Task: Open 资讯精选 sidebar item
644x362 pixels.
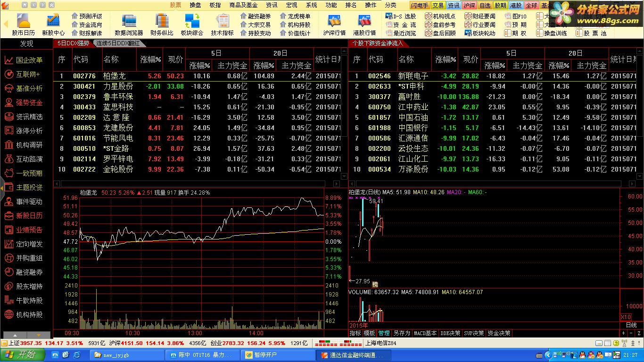Action: click(25, 116)
